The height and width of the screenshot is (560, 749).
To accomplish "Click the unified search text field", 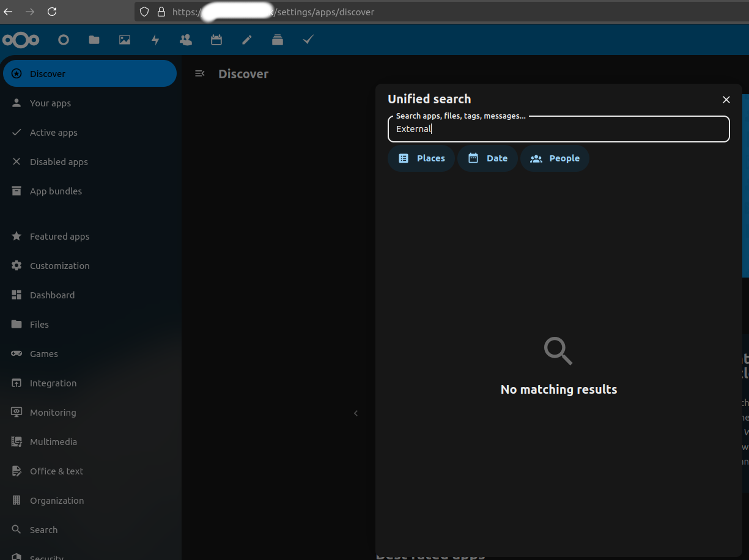I will point(558,129).
